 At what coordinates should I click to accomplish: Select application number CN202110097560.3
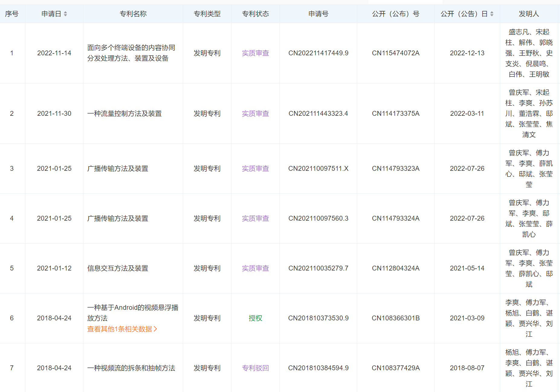[318, 219]
